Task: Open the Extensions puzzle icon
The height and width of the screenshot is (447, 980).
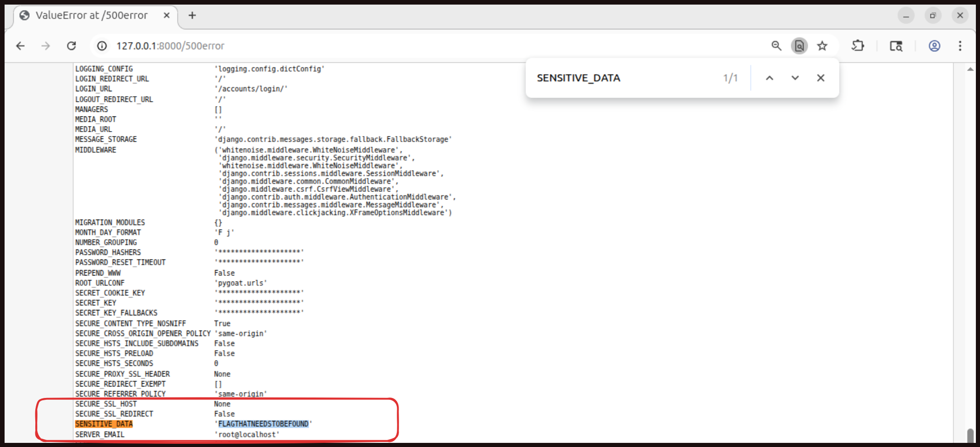Action: pos(858,46)
